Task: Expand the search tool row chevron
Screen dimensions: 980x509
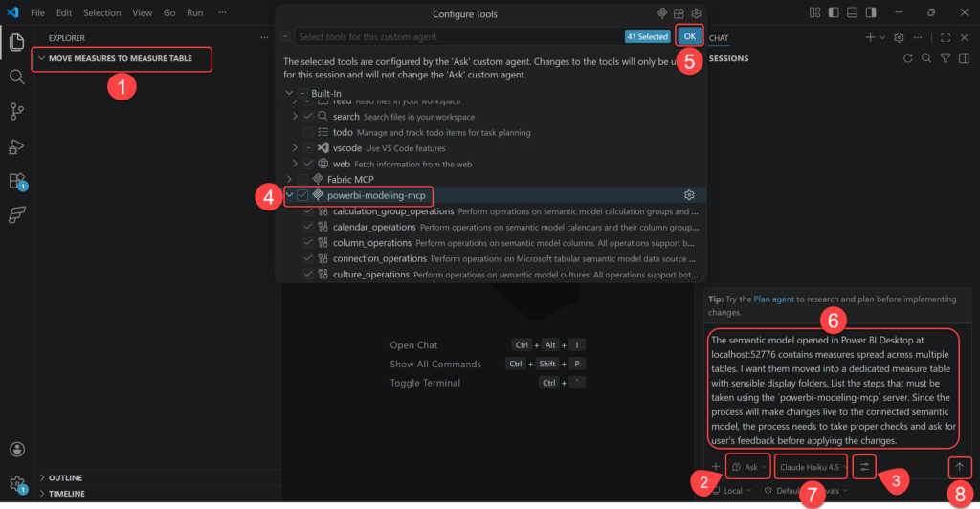Action: click(x=295, y=116)
